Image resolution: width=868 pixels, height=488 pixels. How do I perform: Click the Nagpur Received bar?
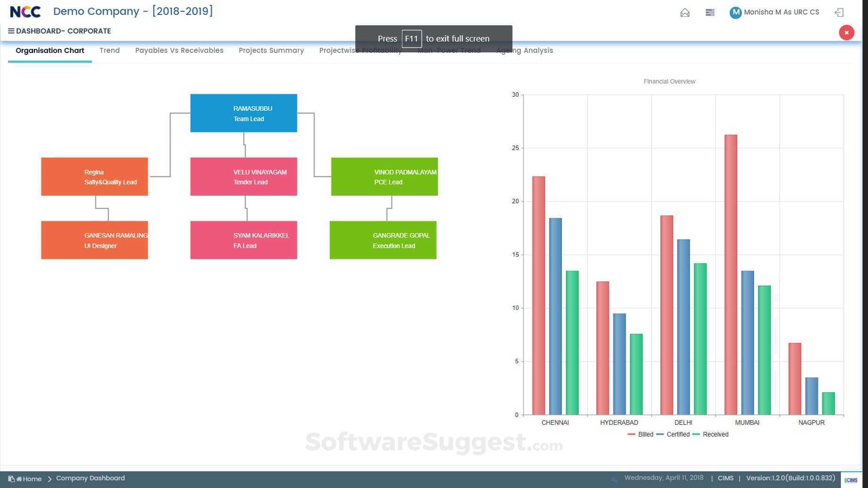pos(828,404)
